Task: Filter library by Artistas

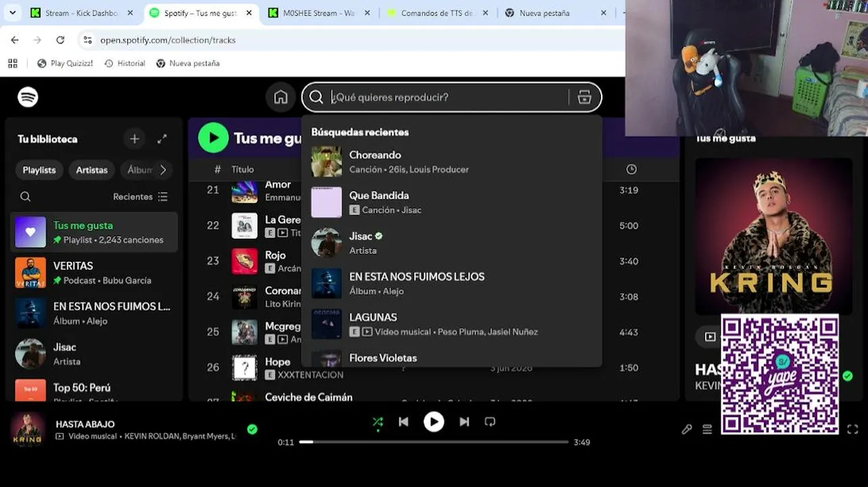Action: tap(91, 170)
